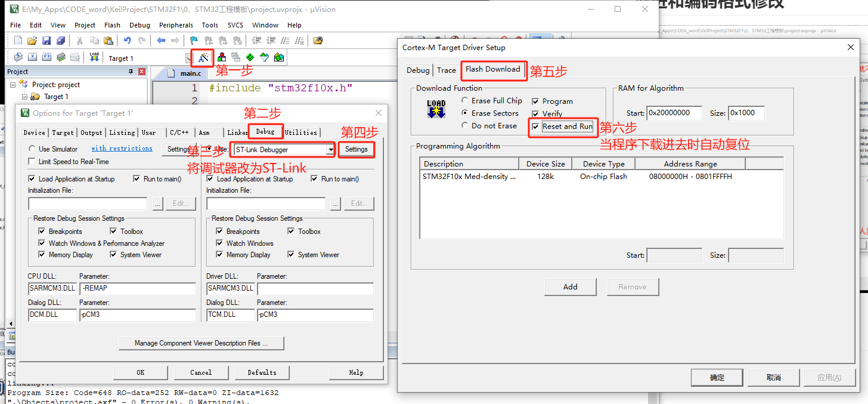Open the 'with restrictions' link
This screenshot has height=404, width=868.
122,149
